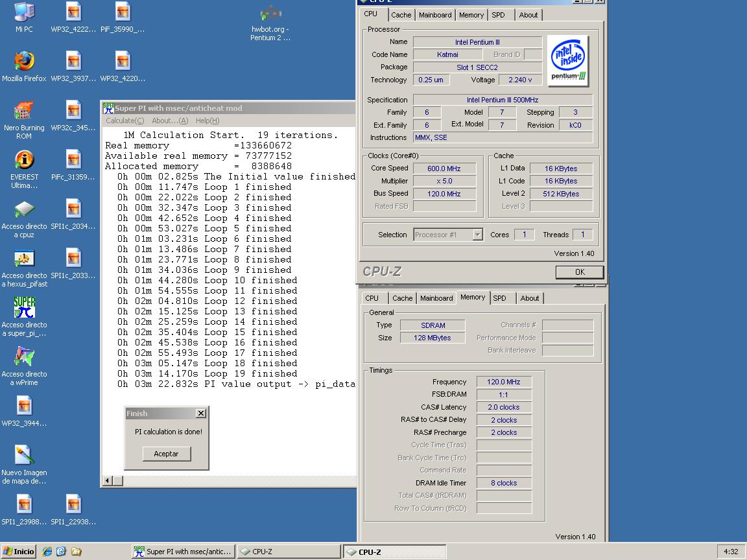Switch to Cache tab in upper CPU-Z
This screenshot has height=560, width=747.
click(401, 15)
